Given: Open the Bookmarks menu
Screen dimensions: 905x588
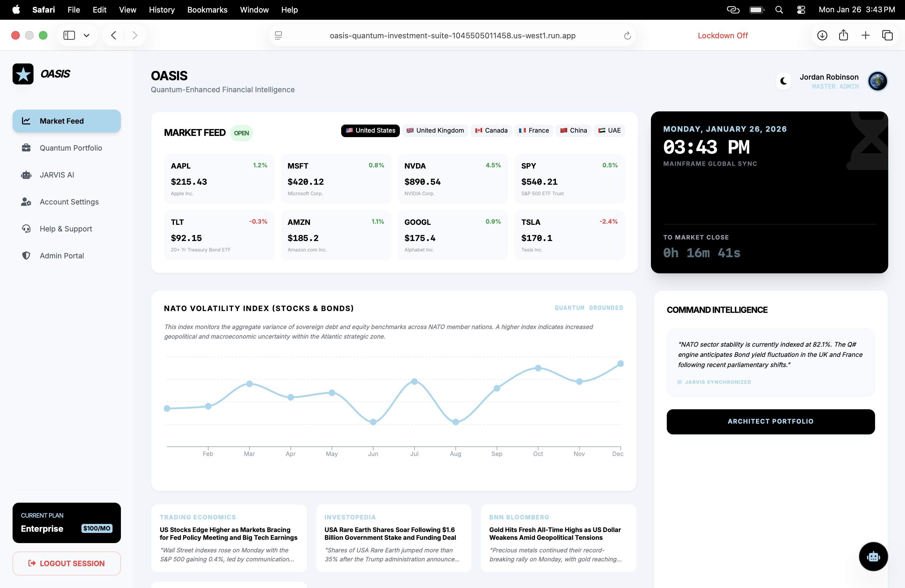Looking at the screenshot, I should pyautogui.click(x=207, y=10).
